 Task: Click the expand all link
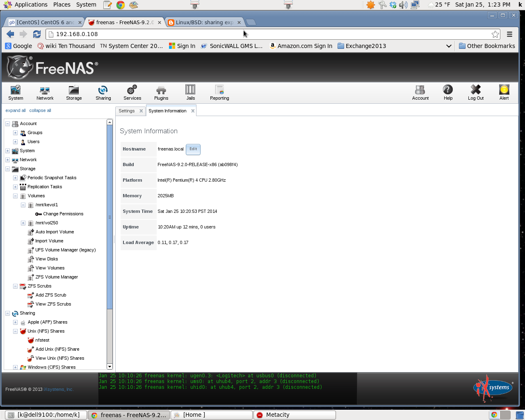pyautogui.click(x=16, y=110)
